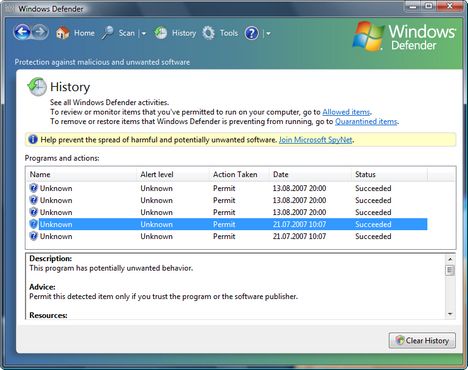Viewport: 468px width, 370px height.
Task: Click the Resources heading in details pane
Action: (48, 315)
